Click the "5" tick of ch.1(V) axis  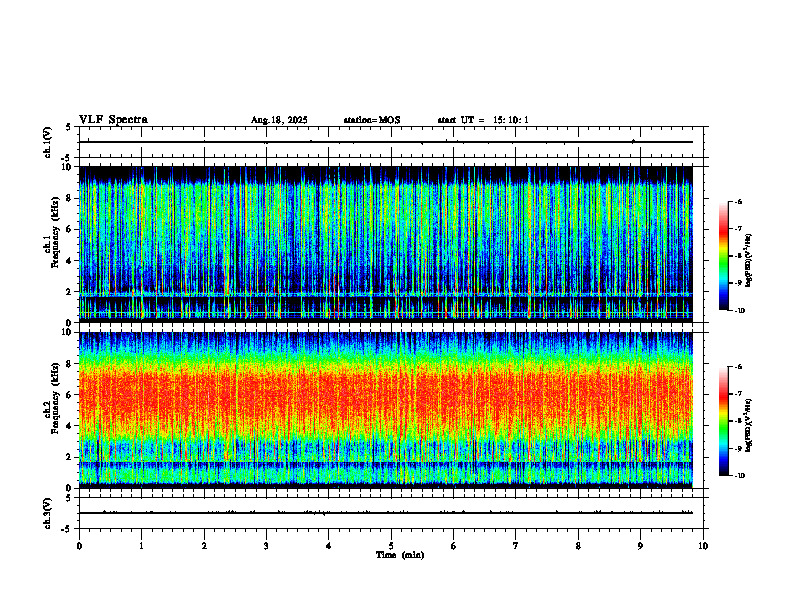[69, 127]
